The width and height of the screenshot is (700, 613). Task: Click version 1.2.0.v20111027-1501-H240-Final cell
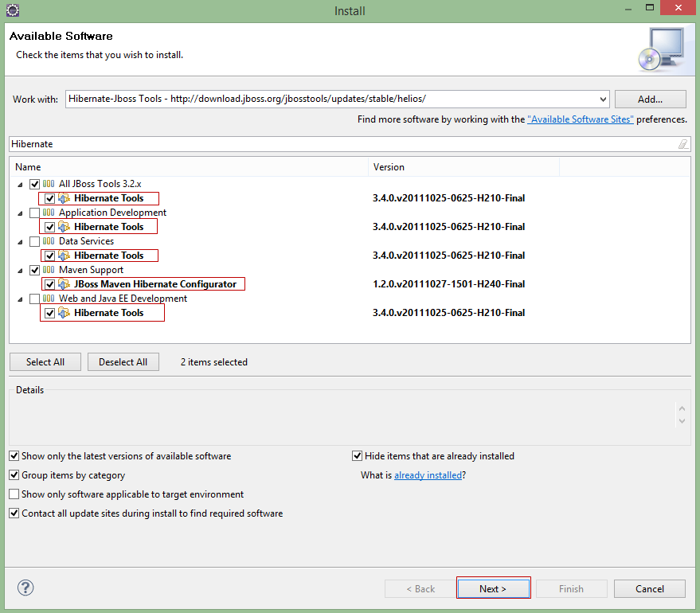point(448,284)
